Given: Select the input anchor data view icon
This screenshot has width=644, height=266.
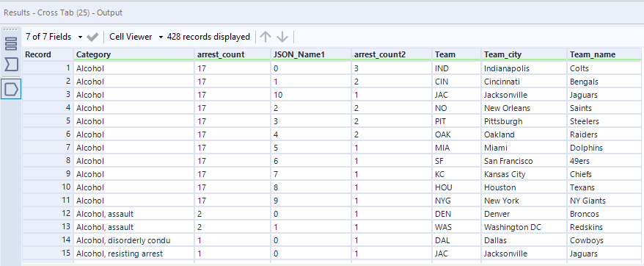Looking at the screenshot, I should [x=11, y=64].
